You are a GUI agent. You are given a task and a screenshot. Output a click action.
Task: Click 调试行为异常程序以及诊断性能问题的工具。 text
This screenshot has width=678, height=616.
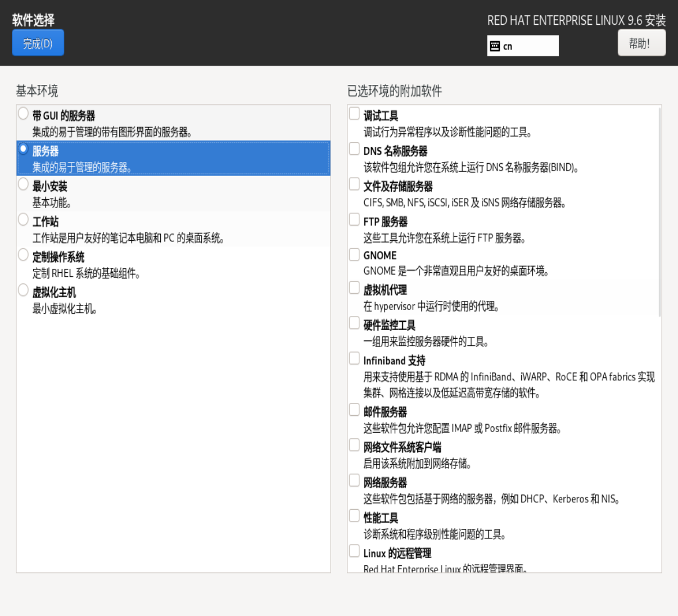(448, 132)
